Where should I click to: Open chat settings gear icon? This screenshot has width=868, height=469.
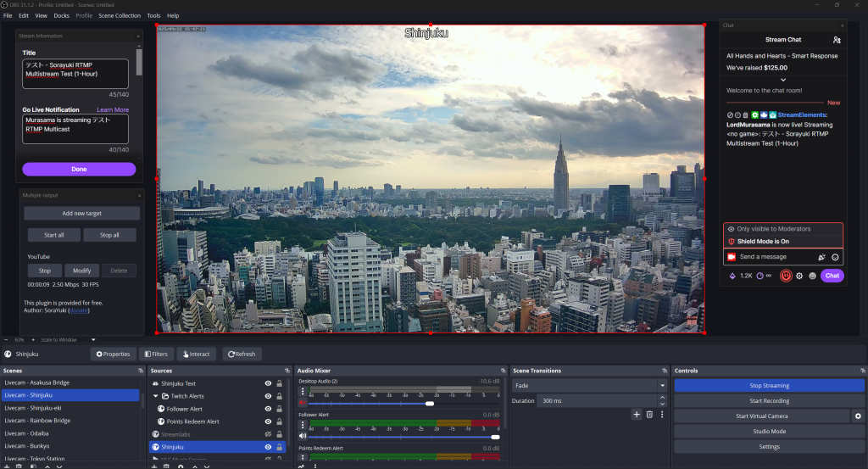pyautogui.click(x=799, y=276)
